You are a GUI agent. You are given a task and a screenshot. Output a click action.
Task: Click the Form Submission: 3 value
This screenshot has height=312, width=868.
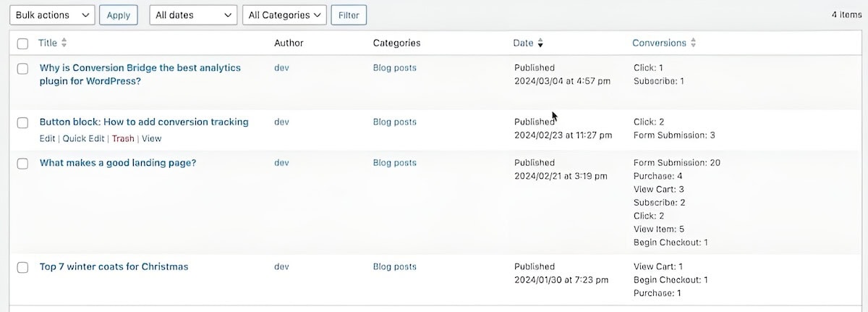coord(674,135)
